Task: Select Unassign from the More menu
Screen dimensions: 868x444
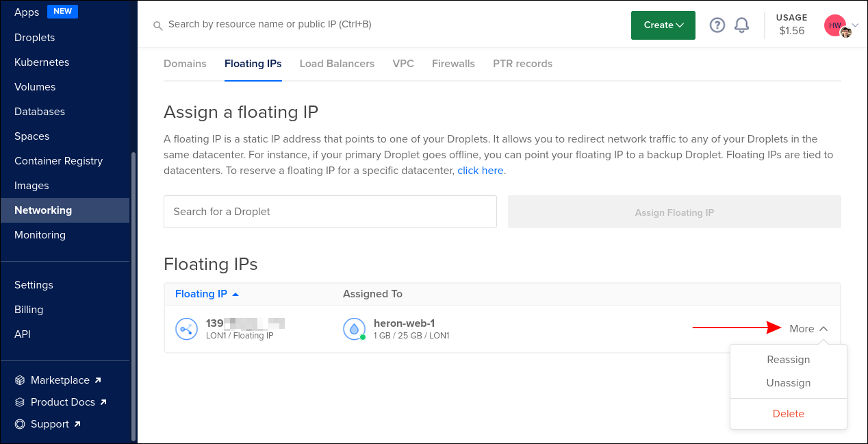Action: 788,382
